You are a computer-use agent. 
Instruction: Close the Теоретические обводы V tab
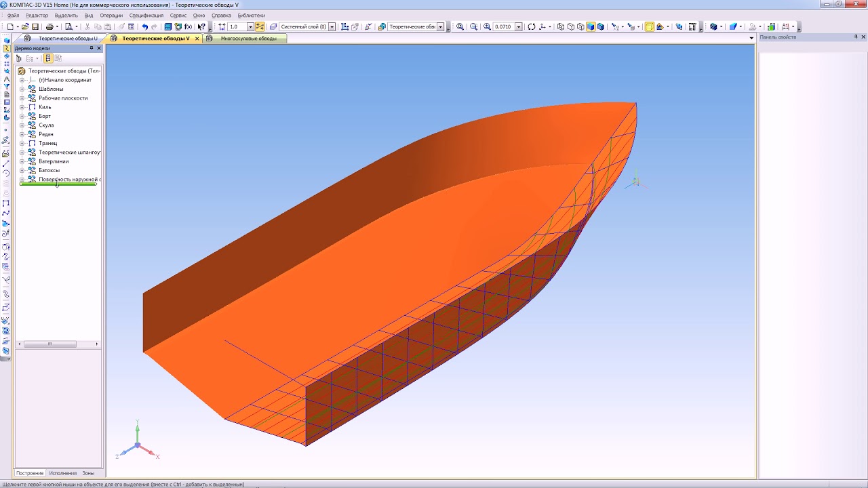click(x=197, y=39)
